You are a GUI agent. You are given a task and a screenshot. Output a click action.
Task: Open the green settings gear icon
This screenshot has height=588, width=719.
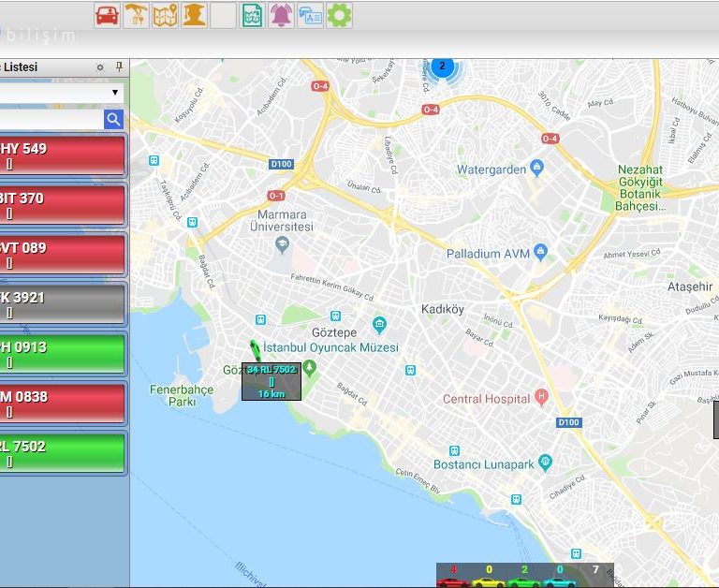pyautogui.click(x=339, y=15)
